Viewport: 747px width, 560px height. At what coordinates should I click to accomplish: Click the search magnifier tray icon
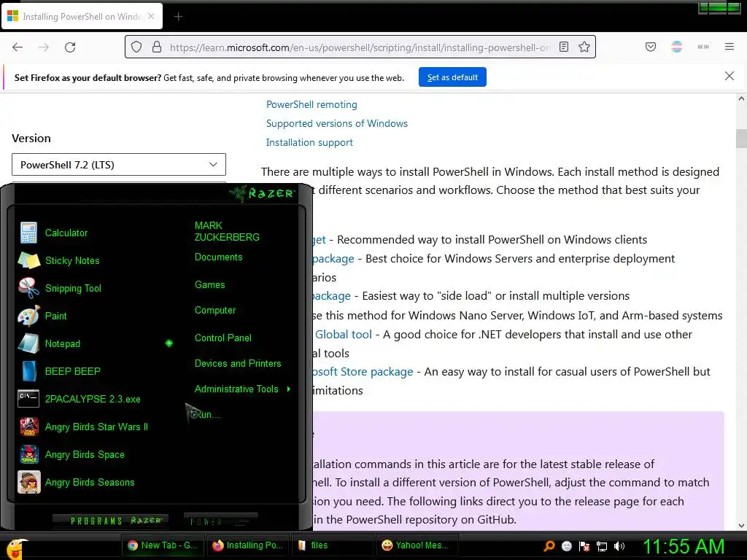click(549, 546)
